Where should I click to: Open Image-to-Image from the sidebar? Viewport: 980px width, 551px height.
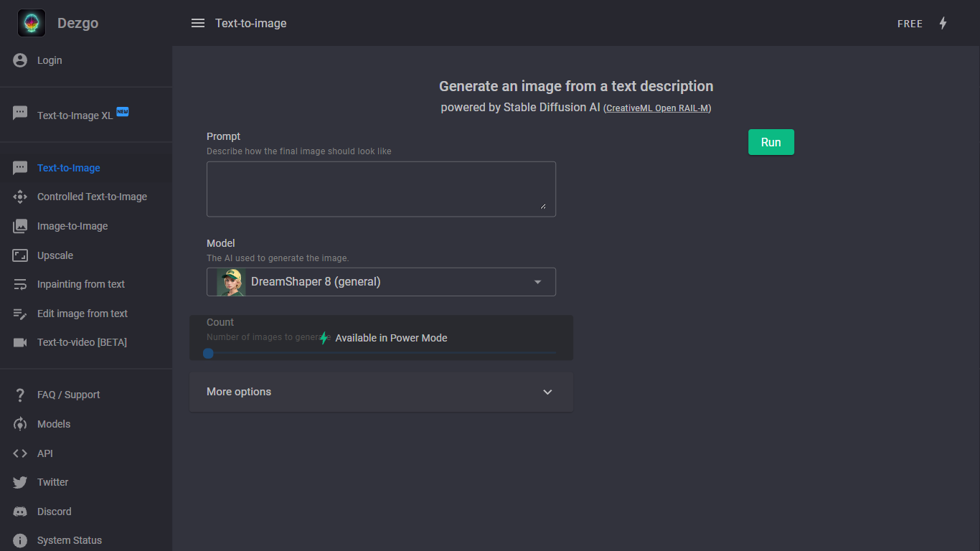click(72, 226)
